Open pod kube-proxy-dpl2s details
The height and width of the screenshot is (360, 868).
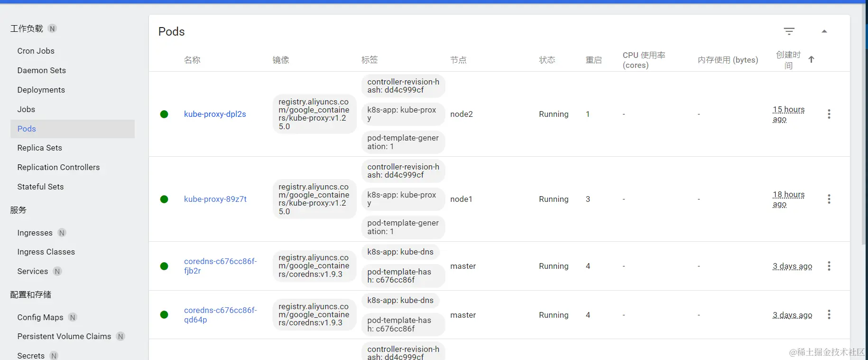(215, 114)
